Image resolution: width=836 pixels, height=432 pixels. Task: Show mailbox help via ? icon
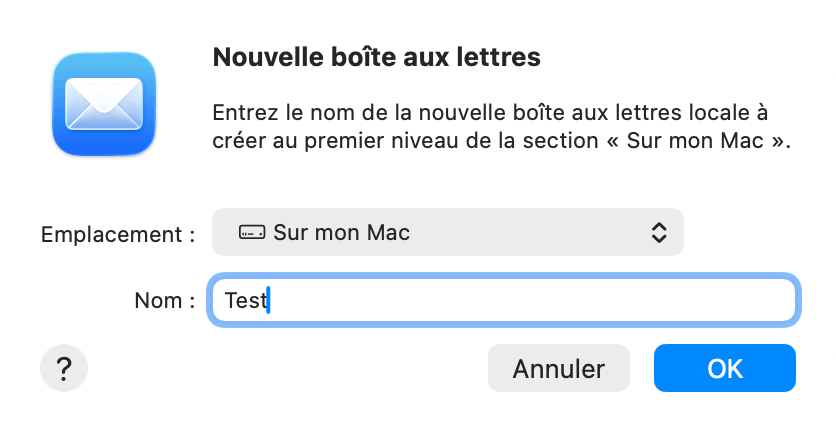point(64,368)
